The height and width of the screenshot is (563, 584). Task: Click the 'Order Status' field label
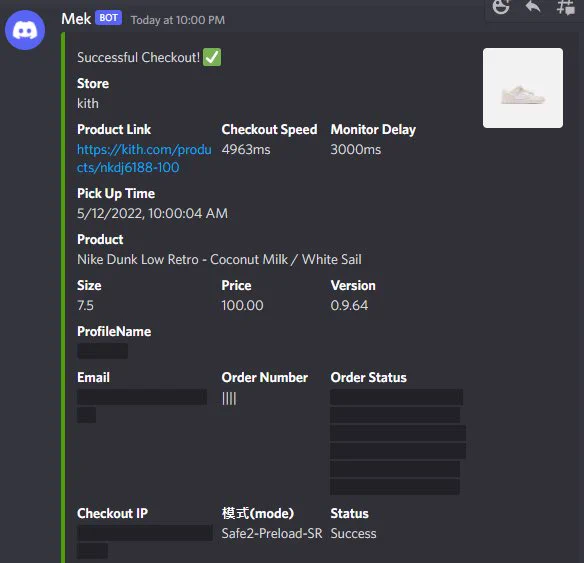click(369, 378)
